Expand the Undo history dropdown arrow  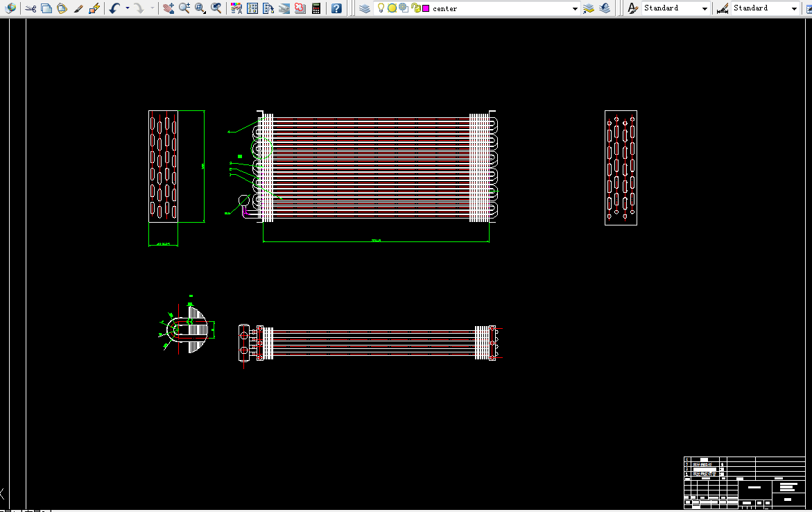(x=128, y=8)
